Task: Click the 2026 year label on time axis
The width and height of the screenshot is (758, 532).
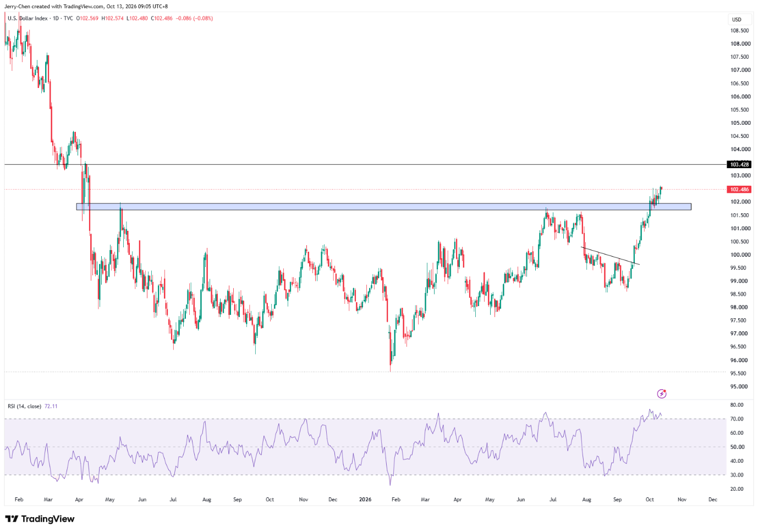Action: tap(365, 500)
